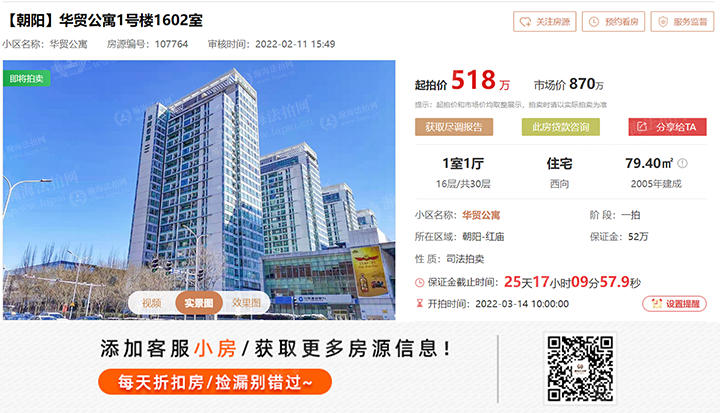Viewport: 720px width, 413px height.
Task: Click the 此房贷款咨询 button
Action: click(560, 127)
